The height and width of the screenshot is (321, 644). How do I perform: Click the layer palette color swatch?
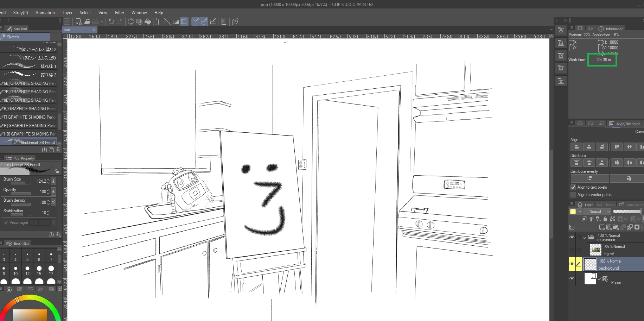[x=573, y=212]
